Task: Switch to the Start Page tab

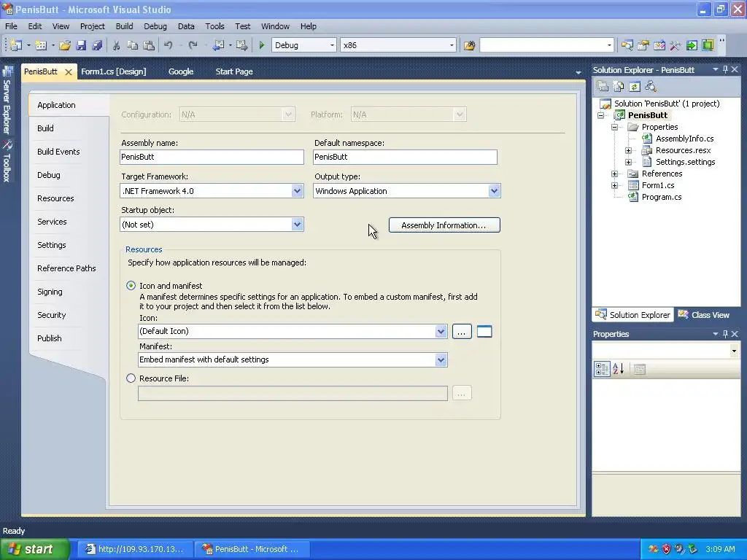Action: [234, 71]
